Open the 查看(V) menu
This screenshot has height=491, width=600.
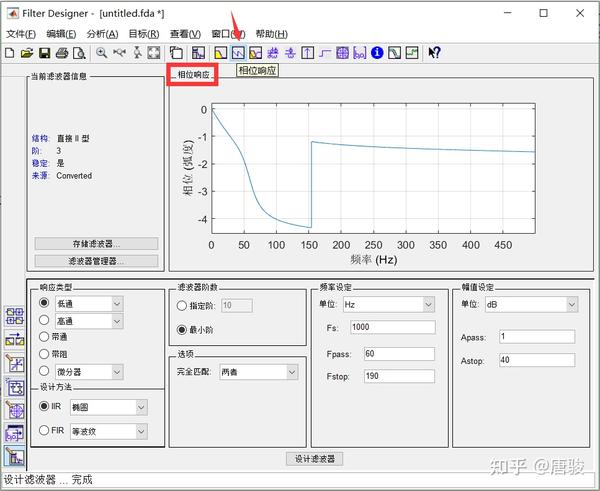tap(185, 34)
